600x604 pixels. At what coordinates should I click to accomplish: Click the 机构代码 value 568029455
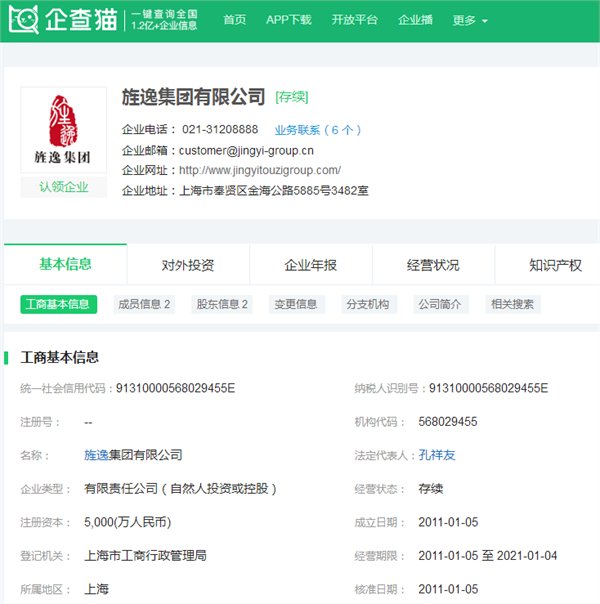[x=448, y=422]
